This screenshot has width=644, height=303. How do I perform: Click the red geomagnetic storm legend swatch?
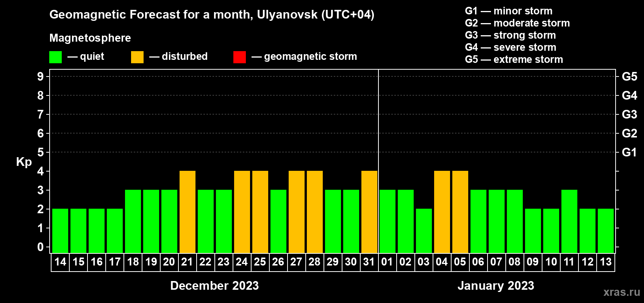239,57
